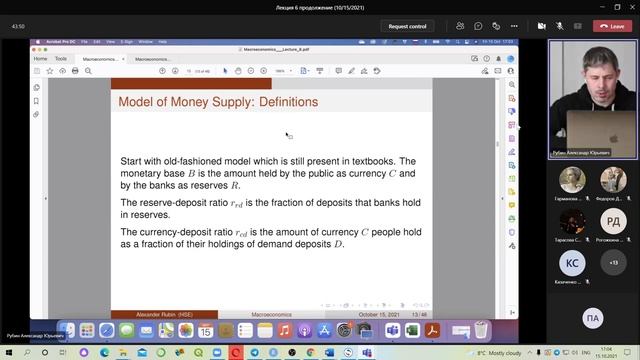Zoom out with the minus circle
The height and width of the screenshot is (360, 640).
(x=251, y=71)
